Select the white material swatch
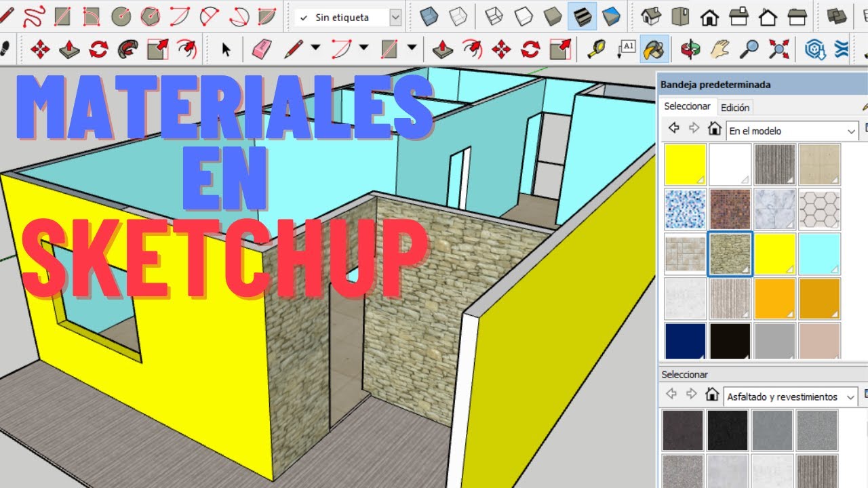The width and height of the screenshot is (868, 488). point(730,164)
